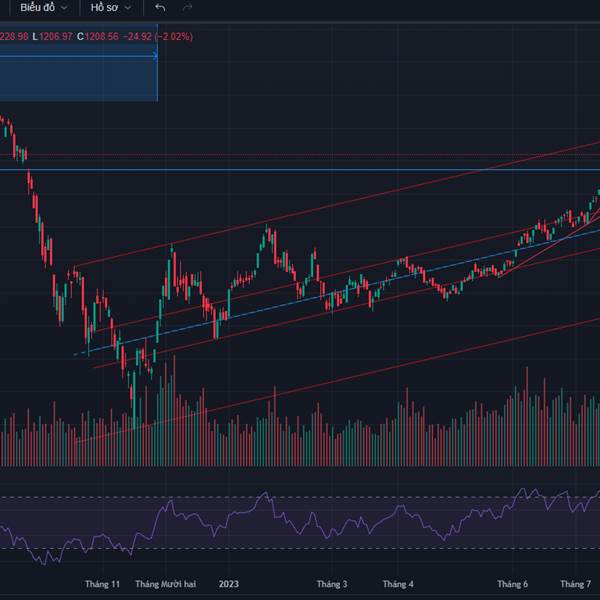
Task: Click the Tháng Mười hai time axis label
Action: [166, 584]
